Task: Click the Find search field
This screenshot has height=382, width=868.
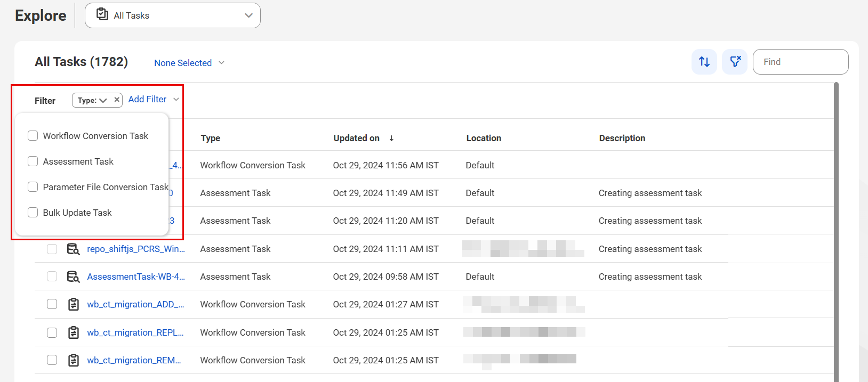Action: click(800, 62)
